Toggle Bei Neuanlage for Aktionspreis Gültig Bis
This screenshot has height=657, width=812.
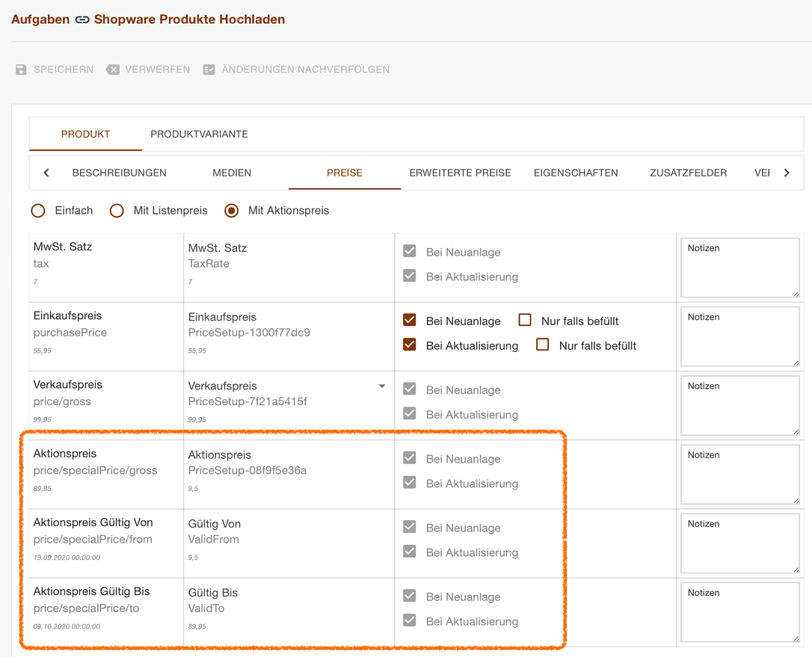coord(410,596)
